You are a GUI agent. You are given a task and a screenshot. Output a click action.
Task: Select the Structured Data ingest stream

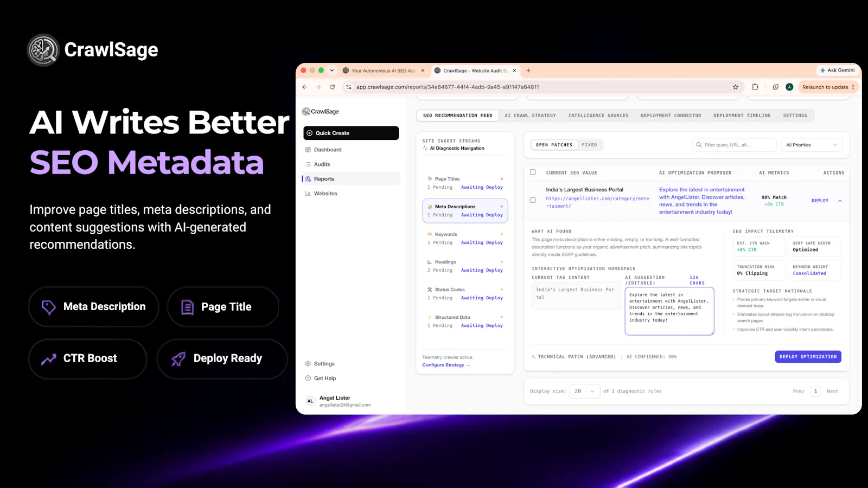465,321
